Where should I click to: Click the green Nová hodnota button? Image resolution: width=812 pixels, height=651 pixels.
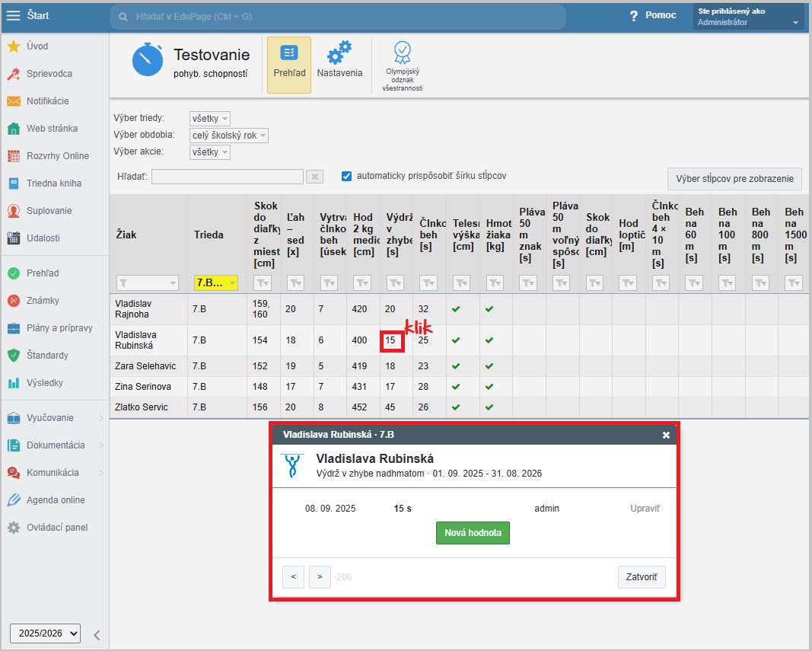click(x=473, y=533)
